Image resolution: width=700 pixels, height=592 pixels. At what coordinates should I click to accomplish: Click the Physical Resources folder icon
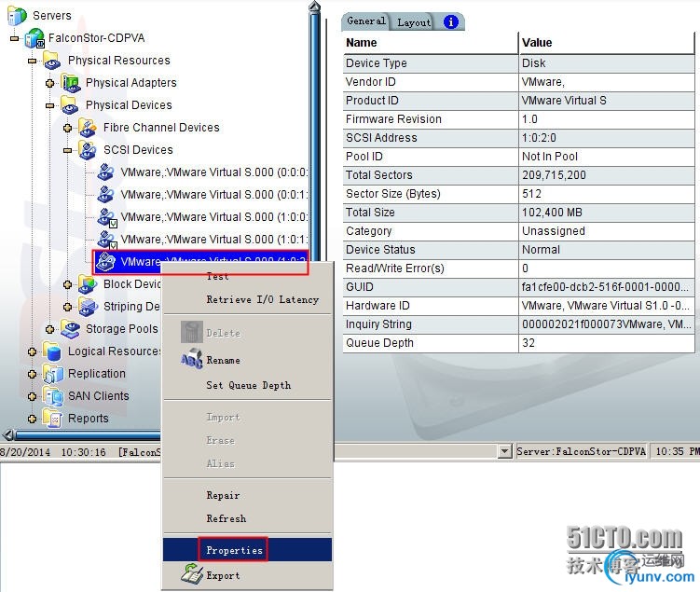[52, 61]
